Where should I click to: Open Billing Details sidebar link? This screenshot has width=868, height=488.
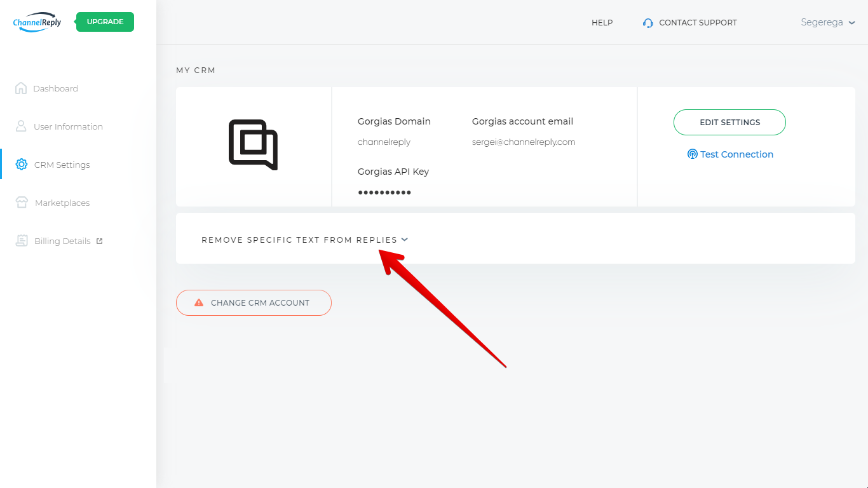point(59,241)
